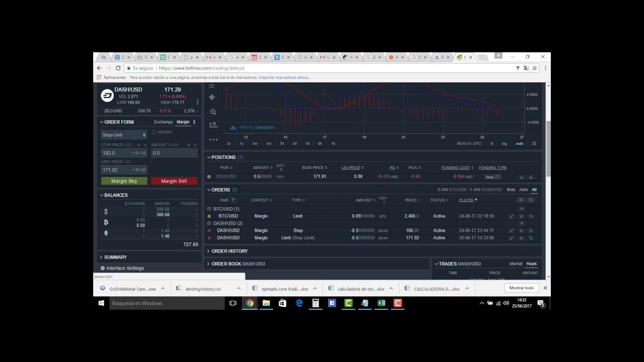644x362 pixels.
Task: Collapse the DASH/USD (2) order group
Action: (x=209, y=224)
